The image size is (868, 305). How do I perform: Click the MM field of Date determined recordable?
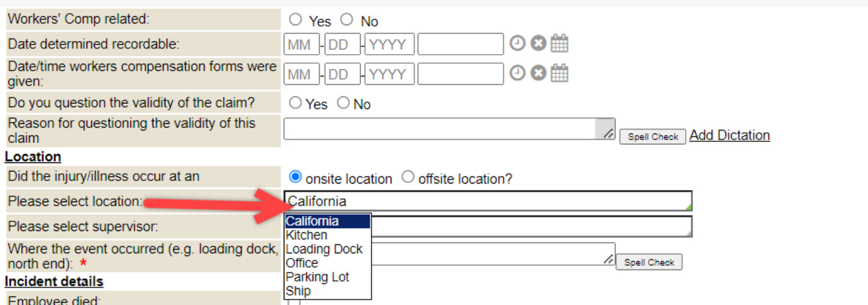[301, 45]
